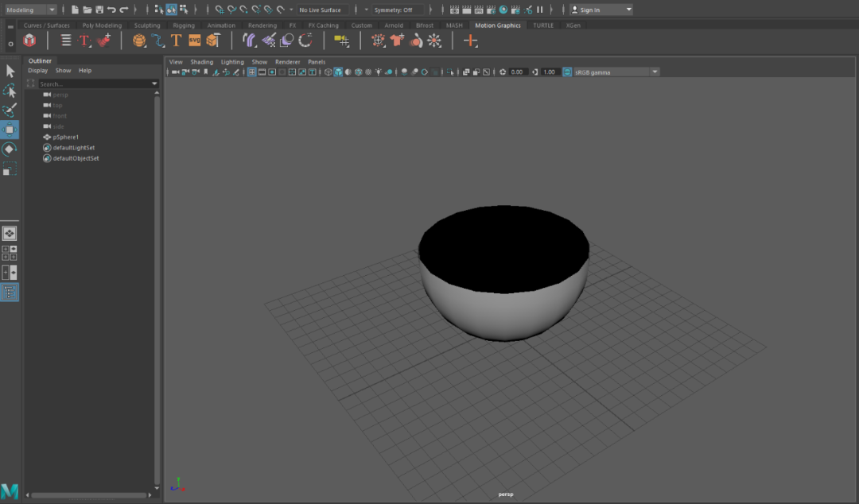Click the red MASH network cube icon

coord(29,41)
